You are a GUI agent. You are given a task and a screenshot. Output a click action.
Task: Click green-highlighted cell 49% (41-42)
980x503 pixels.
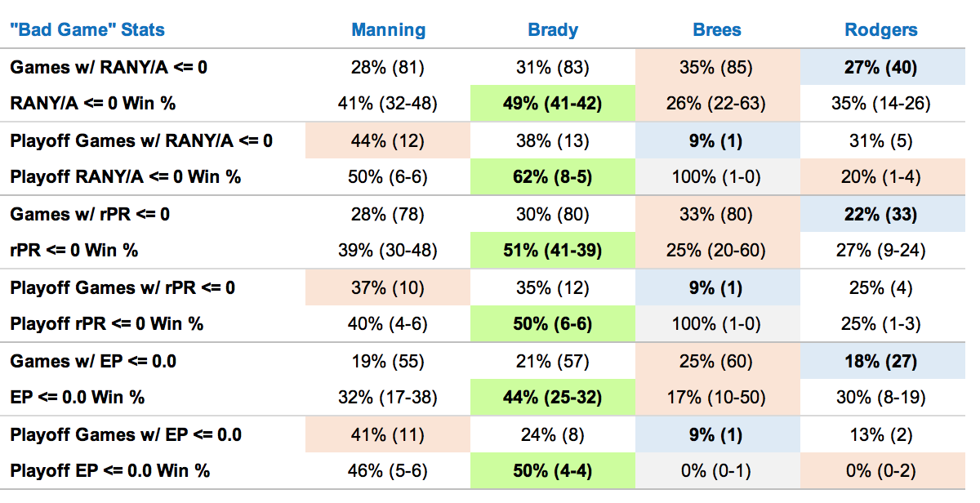(553, 104)
